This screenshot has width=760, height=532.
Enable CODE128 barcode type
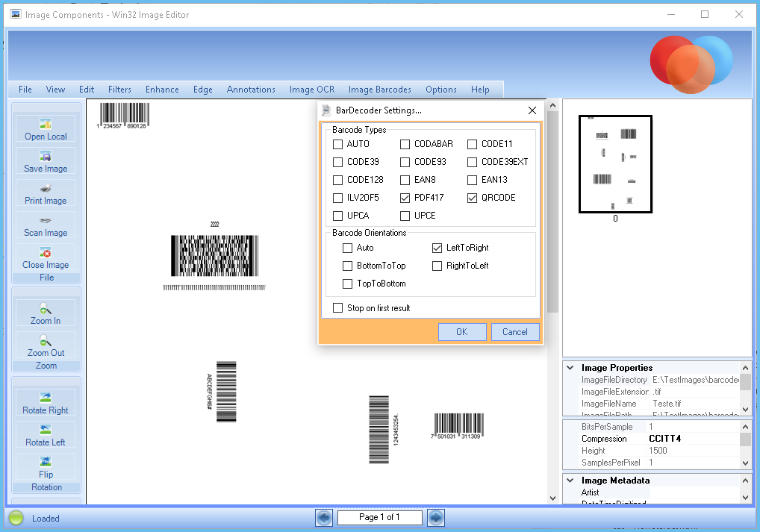tap(338, 181)
